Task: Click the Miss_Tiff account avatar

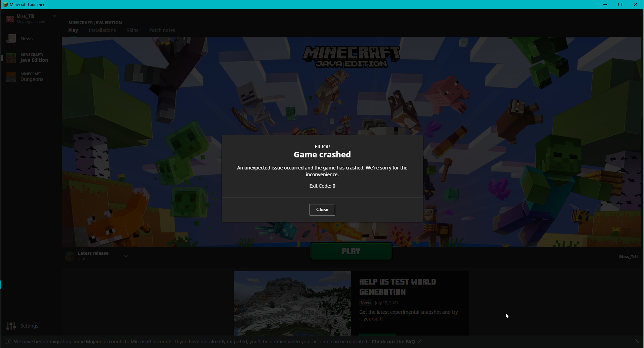Action: click(x=10, y=19)
